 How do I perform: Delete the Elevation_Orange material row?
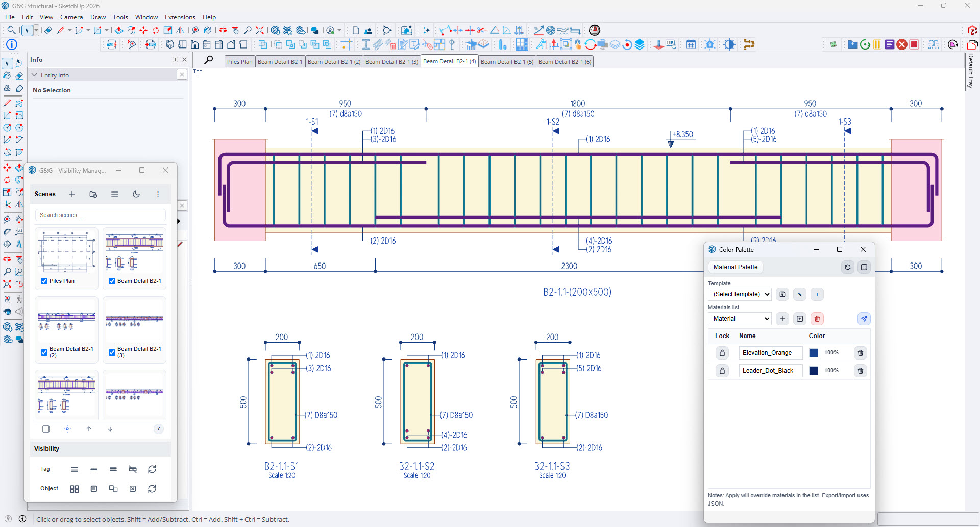861,353
